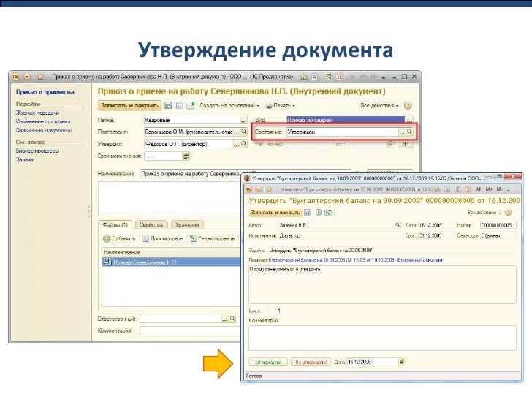Click the magnifier icon in the Состояние field
532x399 pixels.
pos(409,132)
